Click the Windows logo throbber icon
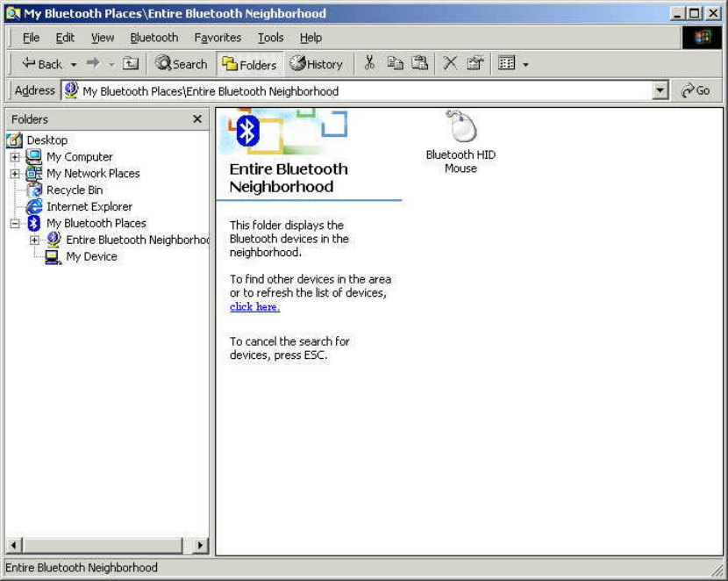This screenshot has height=581, width=728. [703, 37]
